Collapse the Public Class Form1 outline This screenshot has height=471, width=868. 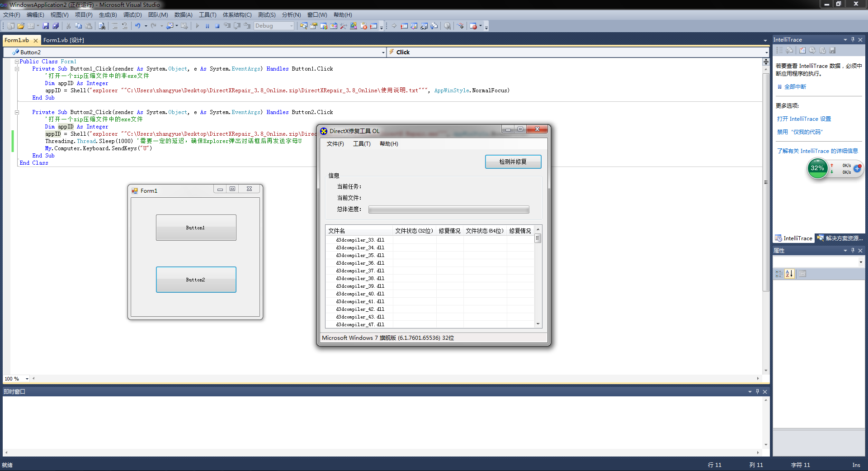tap(17, 62)
